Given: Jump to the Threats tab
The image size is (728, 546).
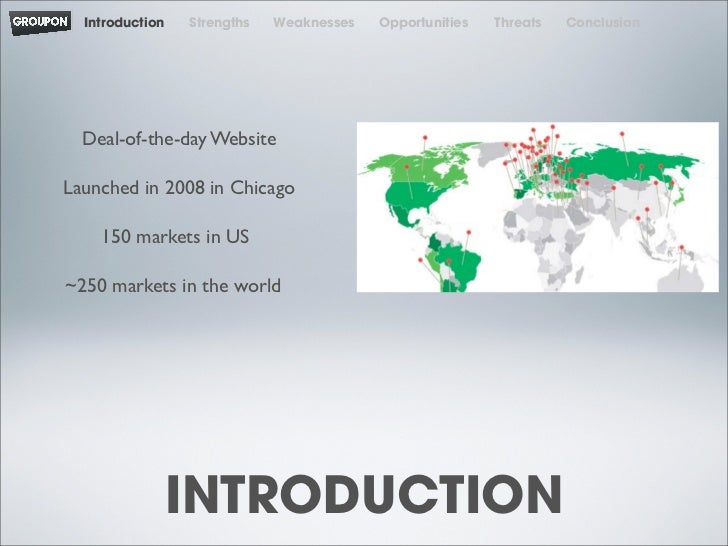Looking at the screenshot, I should click(517, 22).
